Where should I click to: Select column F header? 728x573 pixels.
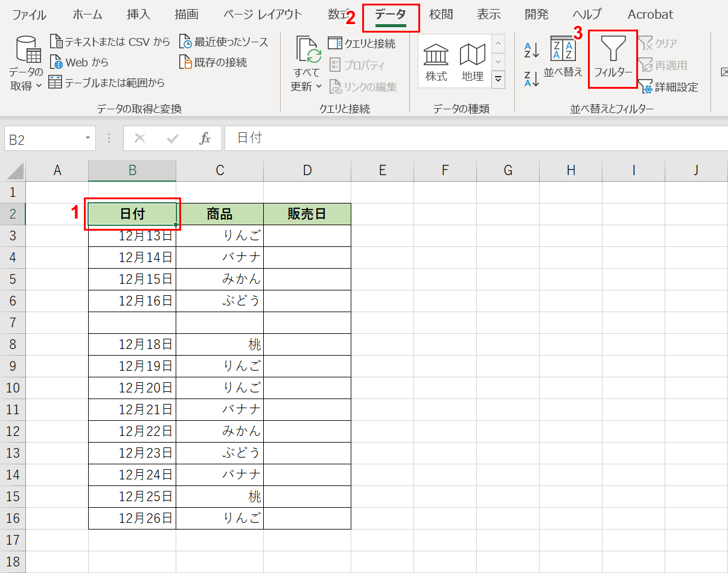pyautogui.click(x=445, y=171)
